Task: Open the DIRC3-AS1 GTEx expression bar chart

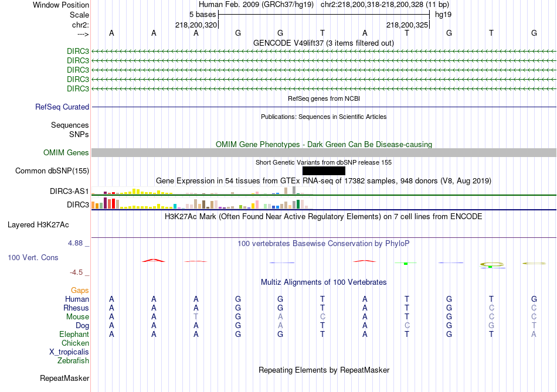Action: click(202, 190)
